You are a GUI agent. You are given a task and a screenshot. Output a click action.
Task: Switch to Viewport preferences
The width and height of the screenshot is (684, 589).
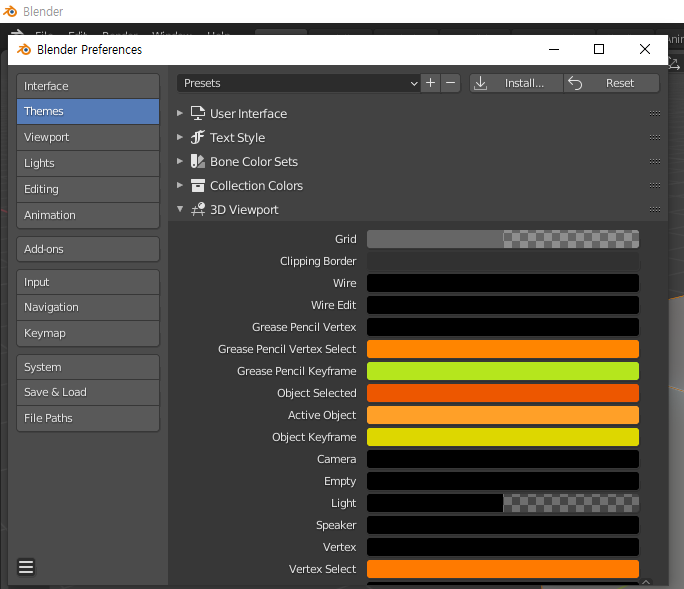[x=88, y=137]
